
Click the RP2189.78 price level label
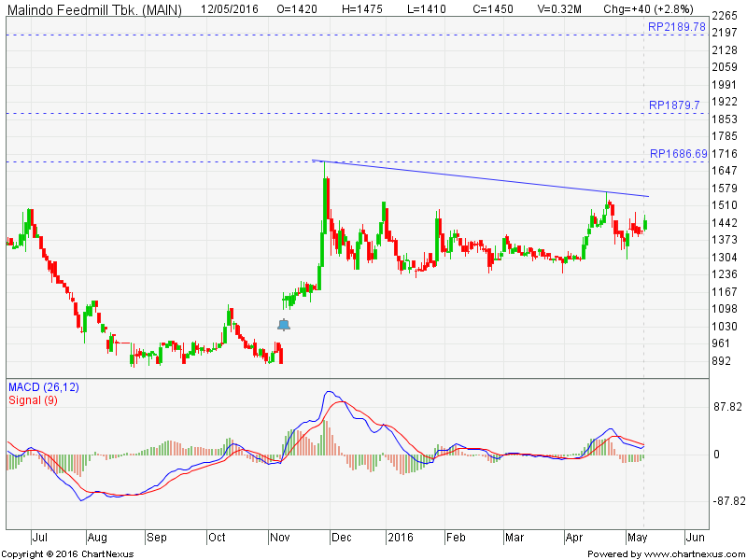click(676, 27)
